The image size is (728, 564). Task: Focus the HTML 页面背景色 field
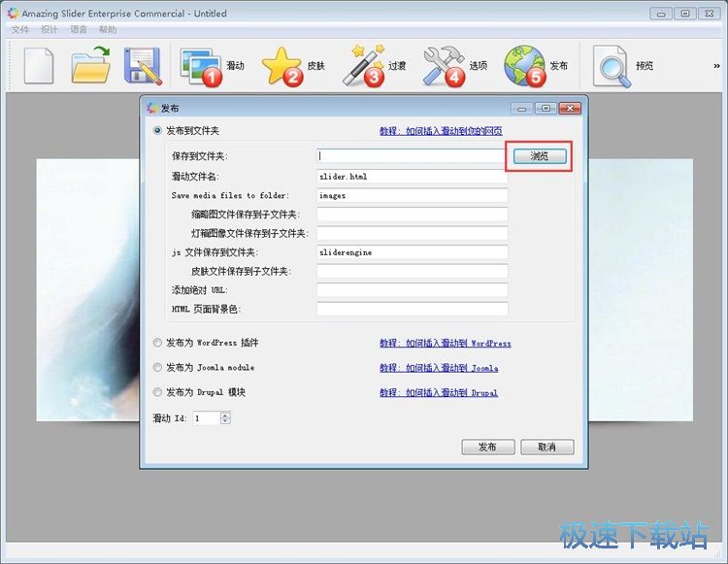pyautogui.click(x=413, y=309)
